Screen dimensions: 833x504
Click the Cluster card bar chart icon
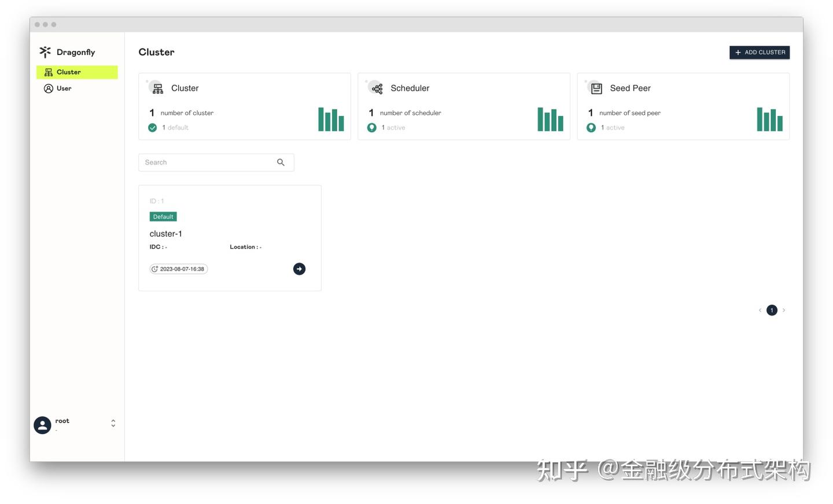click(x=331, y=119)
